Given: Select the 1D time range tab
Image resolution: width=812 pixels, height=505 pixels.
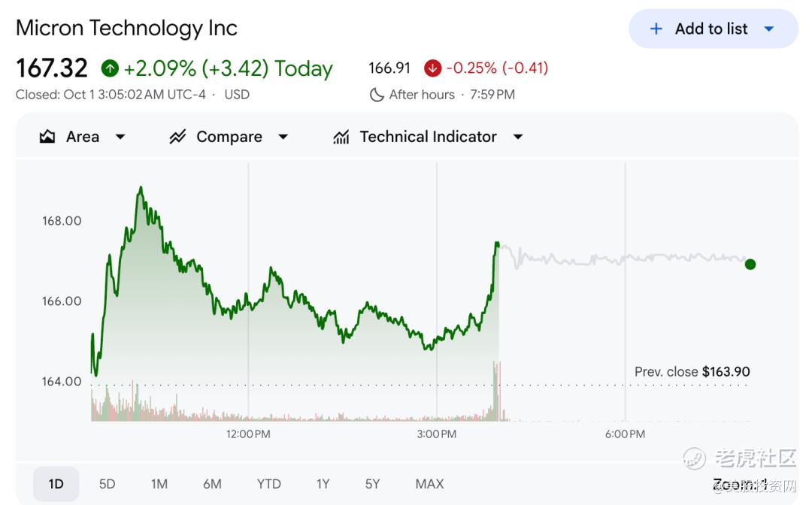Looking at the screenshot, I should 56,484.
